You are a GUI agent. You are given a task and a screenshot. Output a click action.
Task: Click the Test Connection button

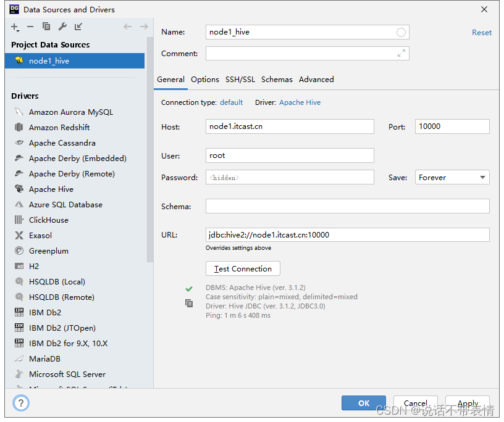[x=243, y=268]
